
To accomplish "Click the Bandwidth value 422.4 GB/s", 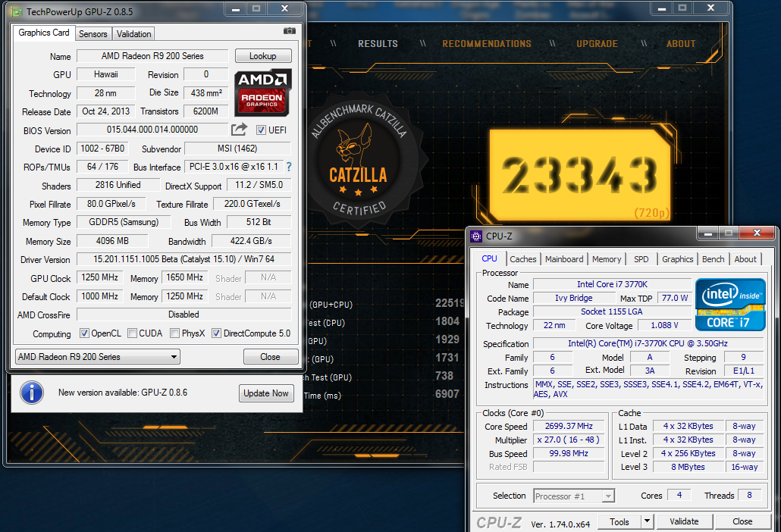I will click(251, 241).
